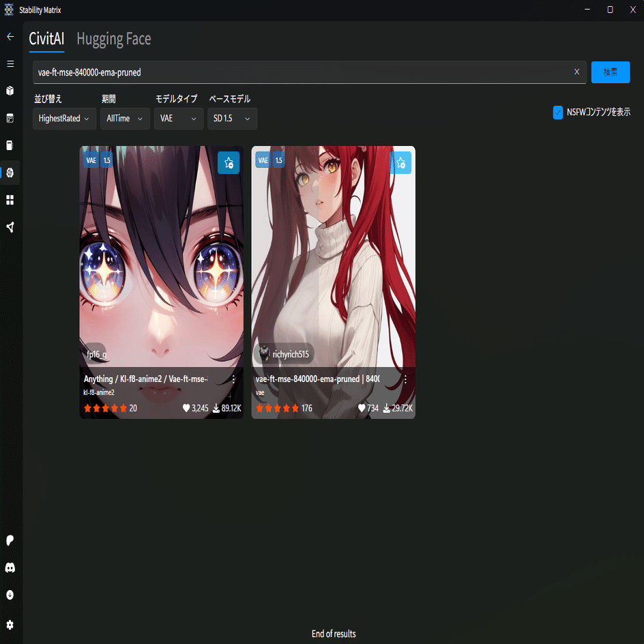644x644 pixels.
Task: Open three-dot menu on vae-ft-mse-840000 card
Action: click(405, 379)
